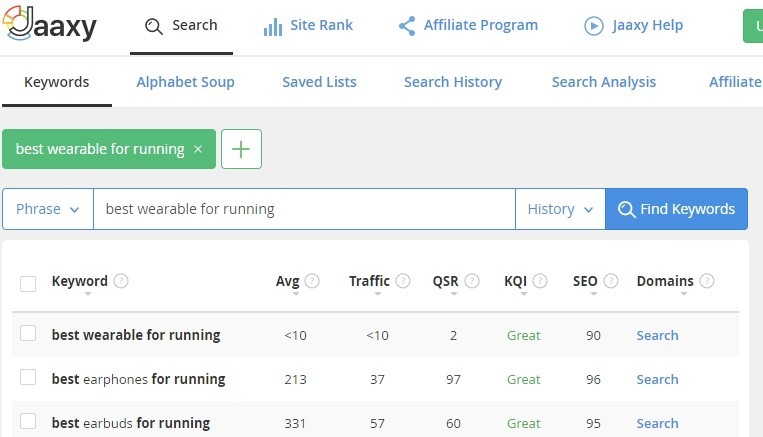The height and width of the screenshot is (437, 763).
Task: Sort by Keyword column arrow
Action: pyautogui.click(x=88, y=294)
